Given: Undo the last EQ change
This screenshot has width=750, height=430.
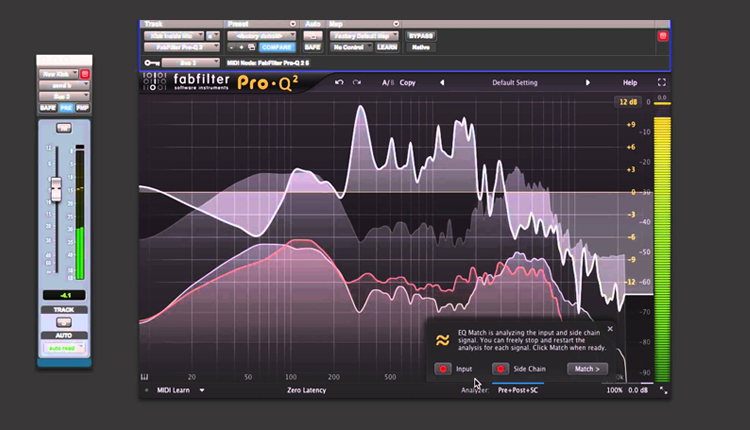Looking at the screenshot, I should pos(339,82).
